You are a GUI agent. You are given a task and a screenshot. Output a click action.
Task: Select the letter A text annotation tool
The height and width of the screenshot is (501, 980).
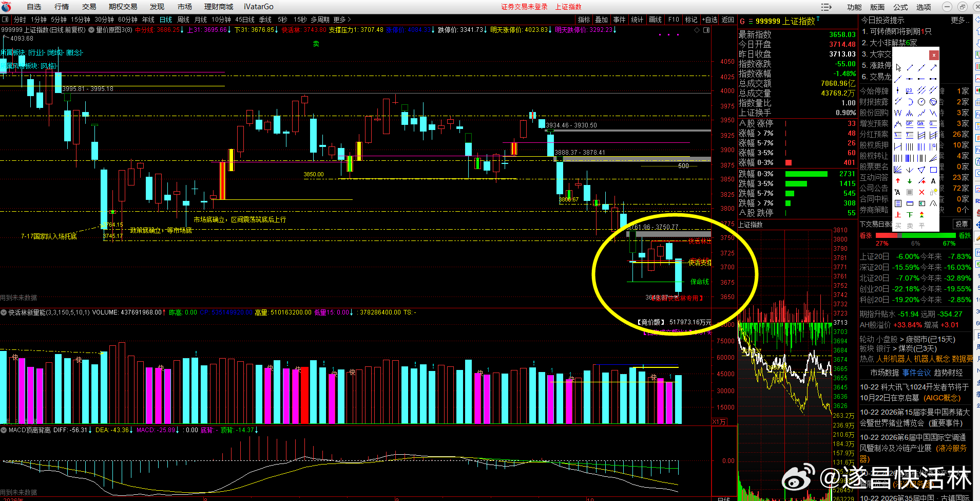click(x=933, y=180)
